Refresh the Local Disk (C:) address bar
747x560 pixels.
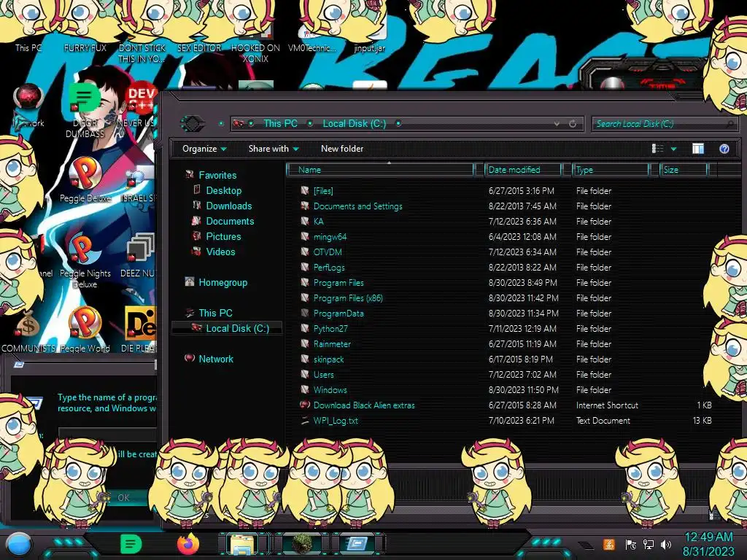pyautogui.click(x=573, y=124)
